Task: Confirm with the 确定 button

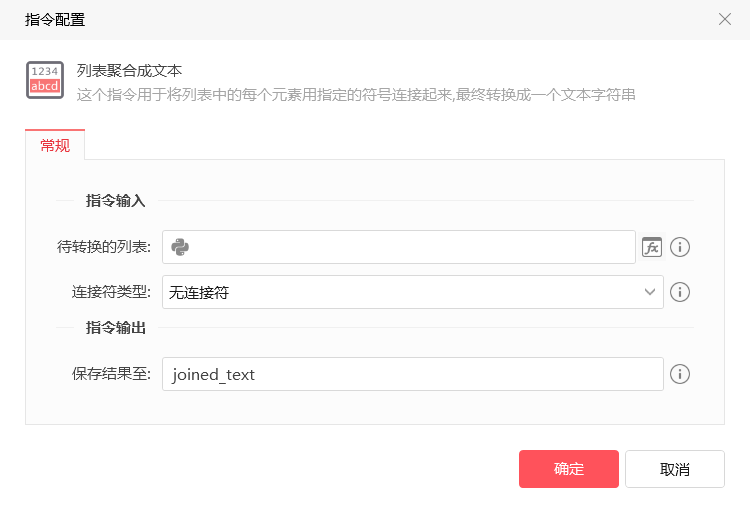Action: tap(568, 469)
